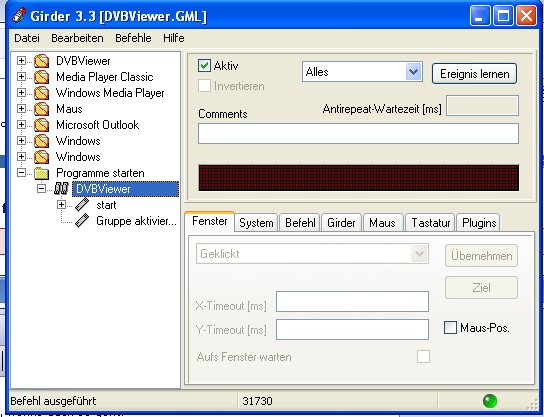
Task: Collapse the Programme starten folder
Action: click(21, 172)
